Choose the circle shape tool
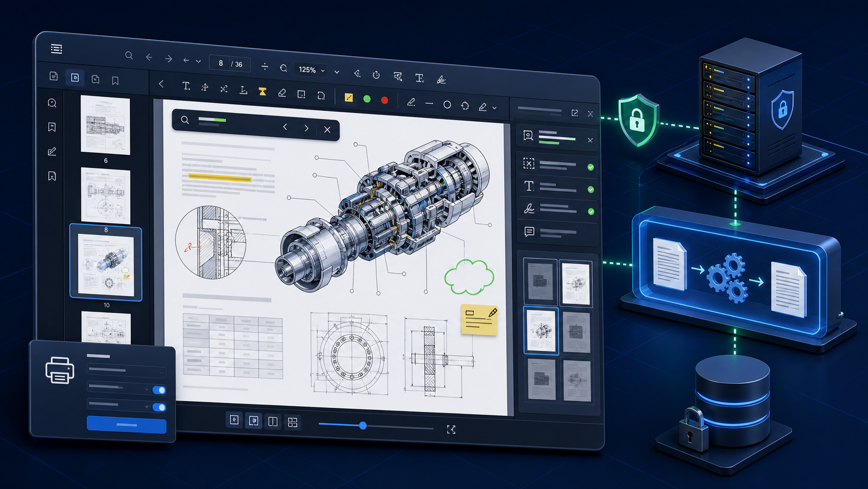 tap(447, 104)
